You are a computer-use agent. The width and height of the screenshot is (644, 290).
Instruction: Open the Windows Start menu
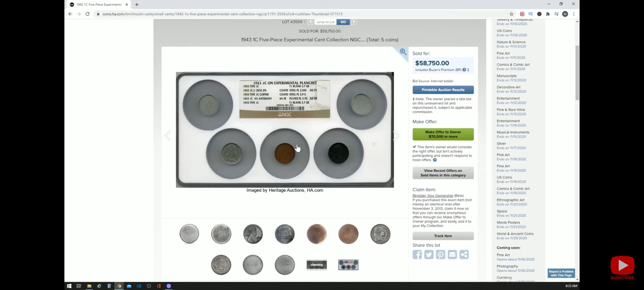tap(69, 286)
